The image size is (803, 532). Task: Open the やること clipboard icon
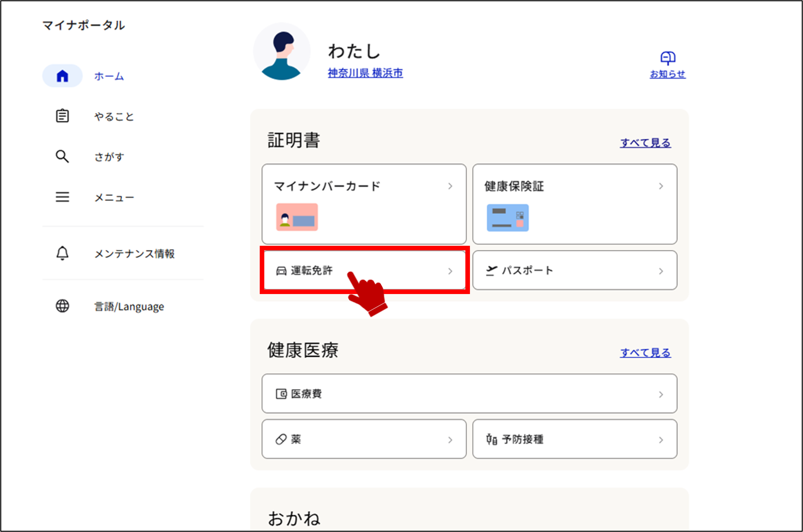point(62,116)
